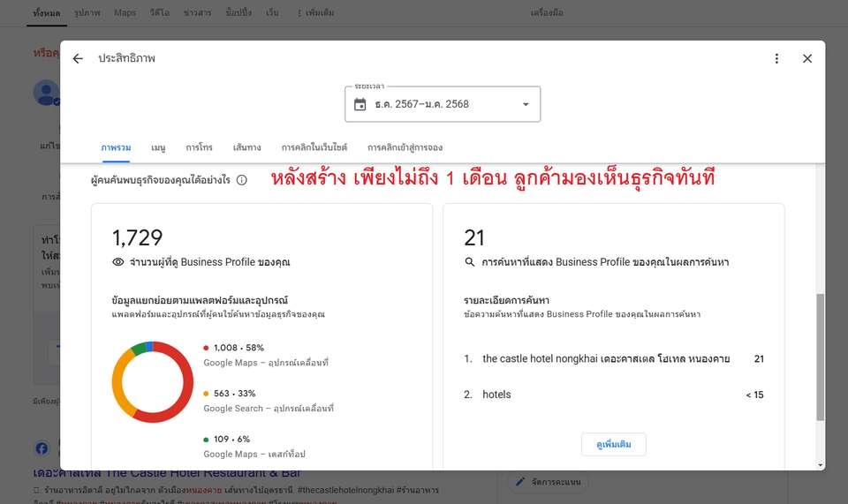Image resolution: width=848 pixels, height=504 pixels.
Task: Click the 1,729 profile views number
Action: [x=137, y=237]
